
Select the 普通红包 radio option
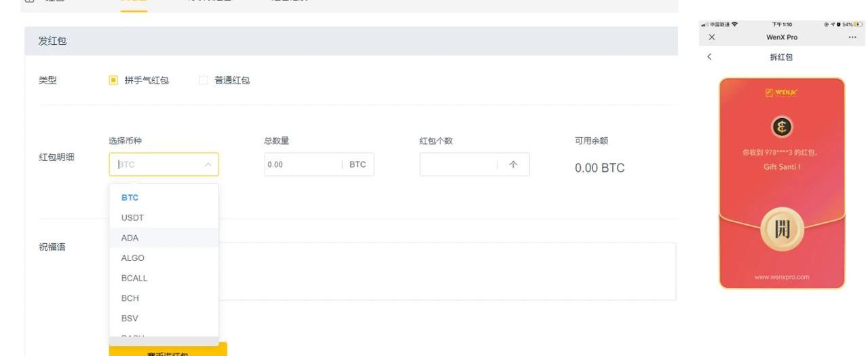[203, 80]
